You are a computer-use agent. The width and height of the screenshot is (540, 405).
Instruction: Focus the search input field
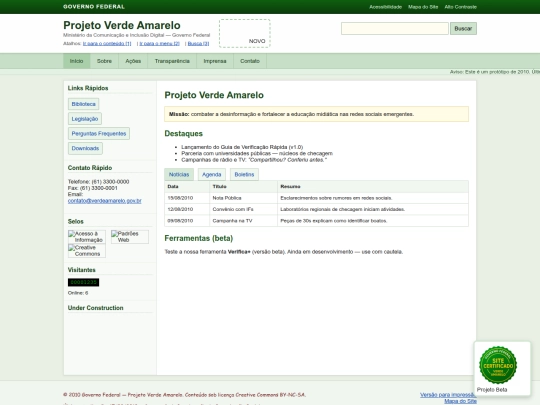395,29
